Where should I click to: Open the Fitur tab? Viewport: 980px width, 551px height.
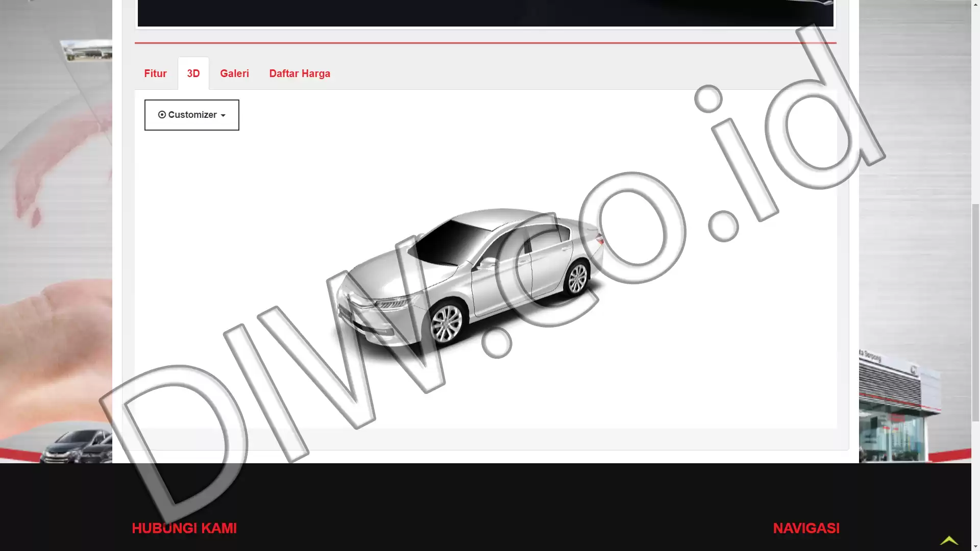[155, 73]
